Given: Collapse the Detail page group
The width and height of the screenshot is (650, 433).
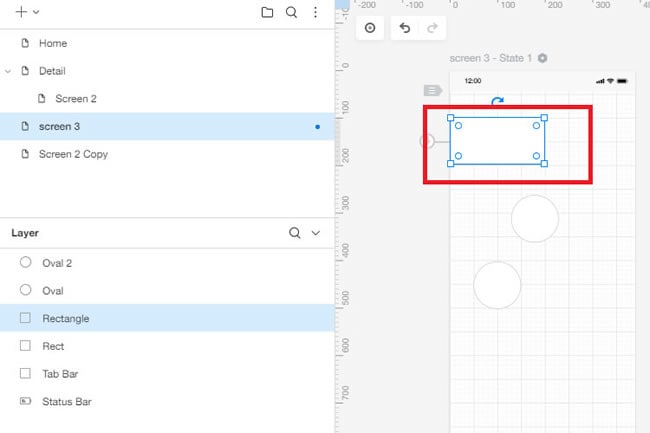Looking at the screenshot, I should (x=8, y=71).
